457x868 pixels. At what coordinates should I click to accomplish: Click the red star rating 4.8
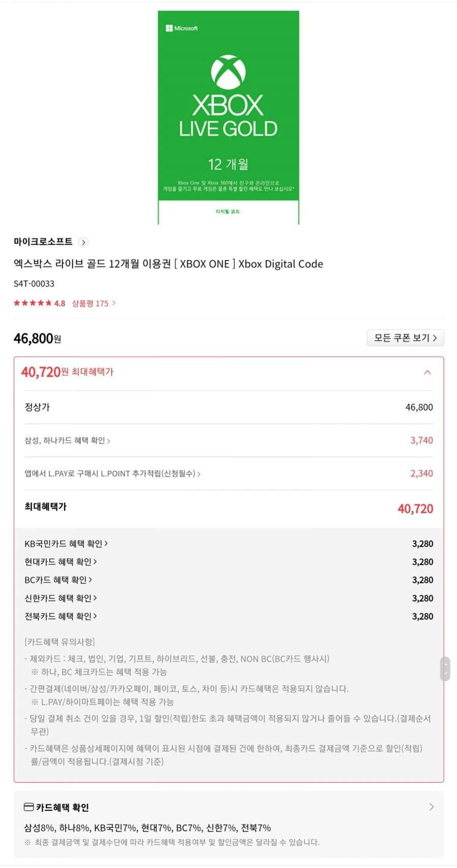point(39,303)
